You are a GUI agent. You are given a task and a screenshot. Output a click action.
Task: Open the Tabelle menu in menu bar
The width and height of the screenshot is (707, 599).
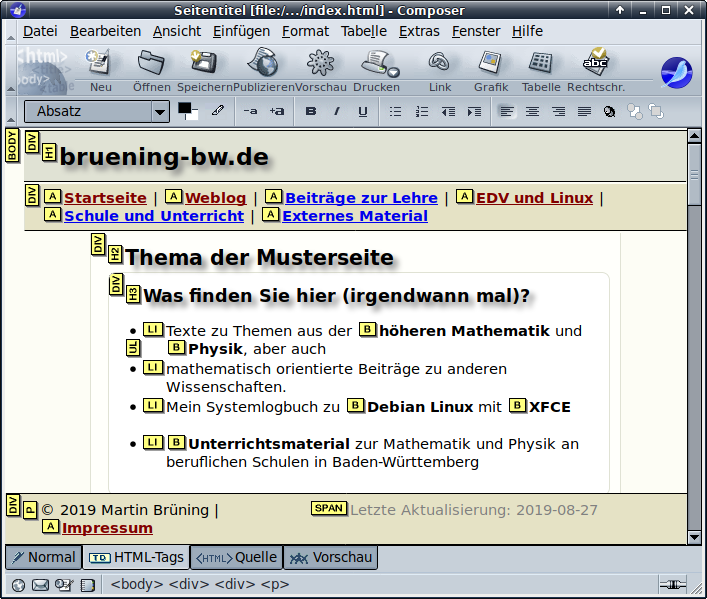tap(363, 31)
